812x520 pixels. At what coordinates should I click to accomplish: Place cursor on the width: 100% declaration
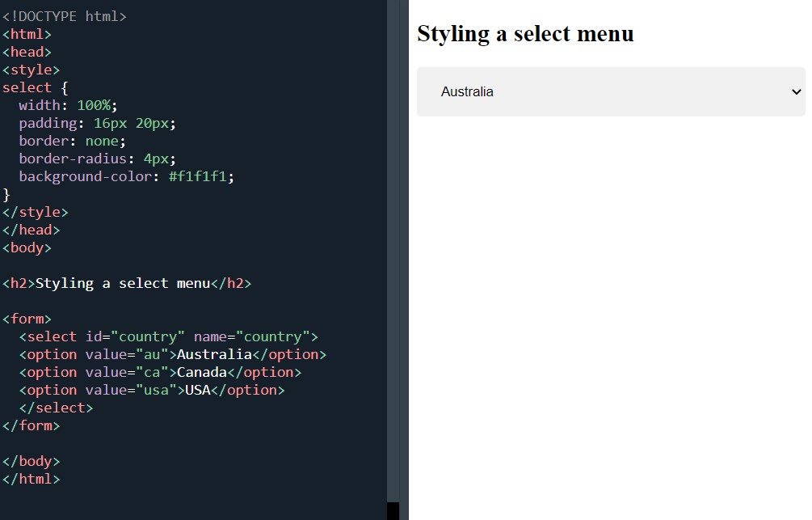[65, 104]
